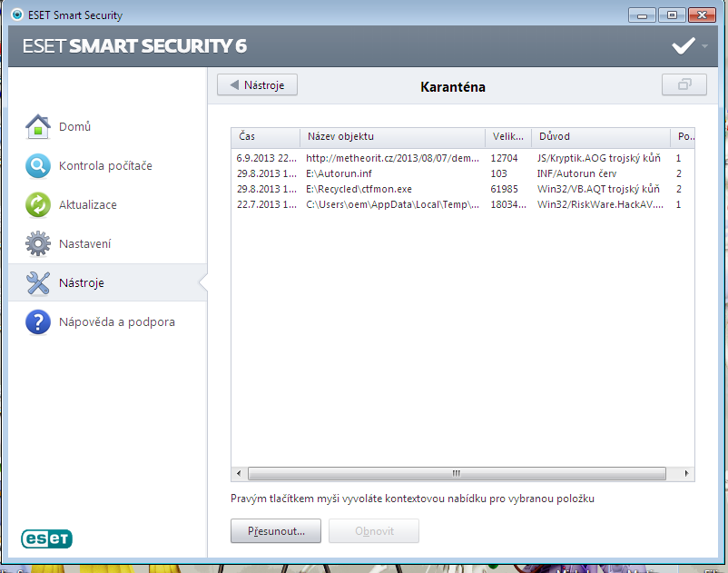Click the protection status checkmark icon

[x=683, y=46]
